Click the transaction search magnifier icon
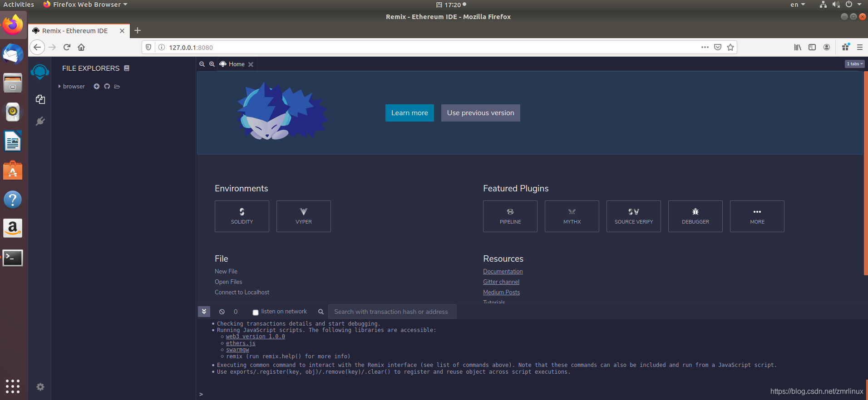The width and height of the screenshot is (868, 400). [321, 312]
